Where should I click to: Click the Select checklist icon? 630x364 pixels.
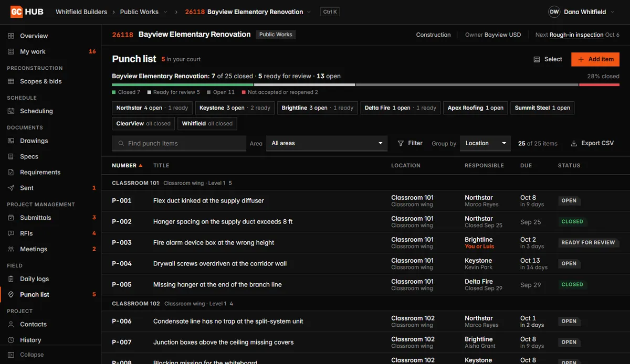(x=537, y=59)
